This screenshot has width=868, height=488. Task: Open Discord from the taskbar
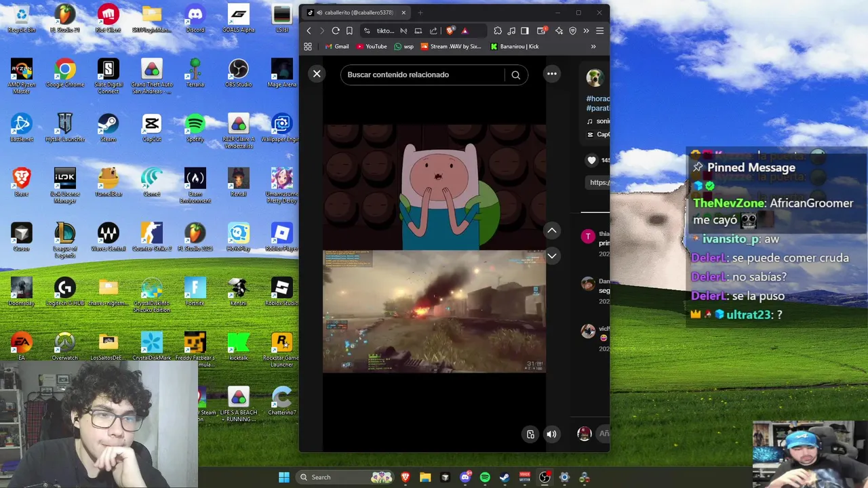[x=465, y=477]
